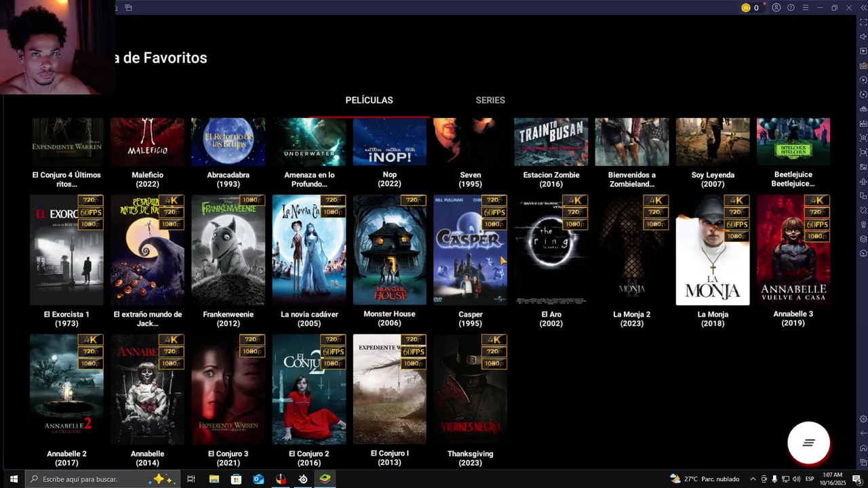The height and width of the screenshot is (488, 868).
Task: Open the weather widget showing 27°C
Action: coord(705,479)
